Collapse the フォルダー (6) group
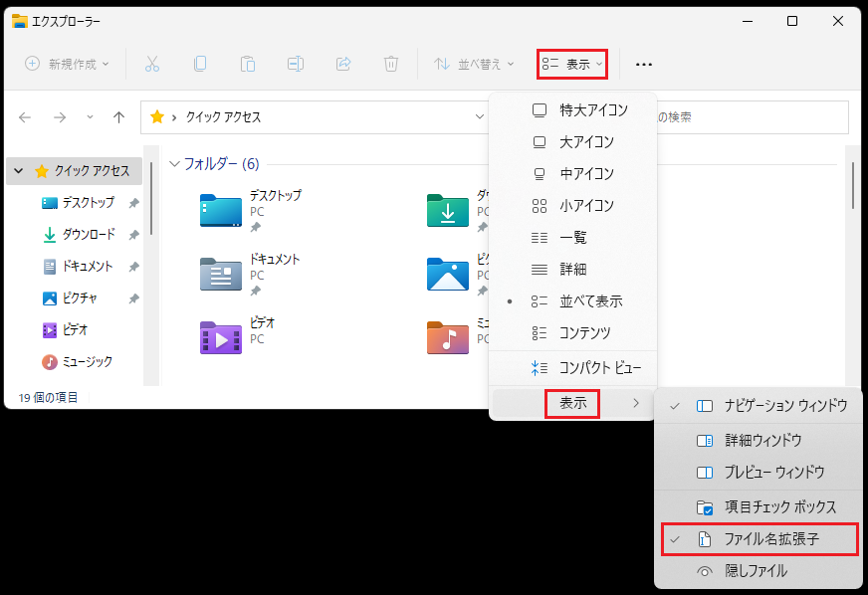Image resolution: width=868 pixels, height=595 pixels. click(x=175, y=163)
